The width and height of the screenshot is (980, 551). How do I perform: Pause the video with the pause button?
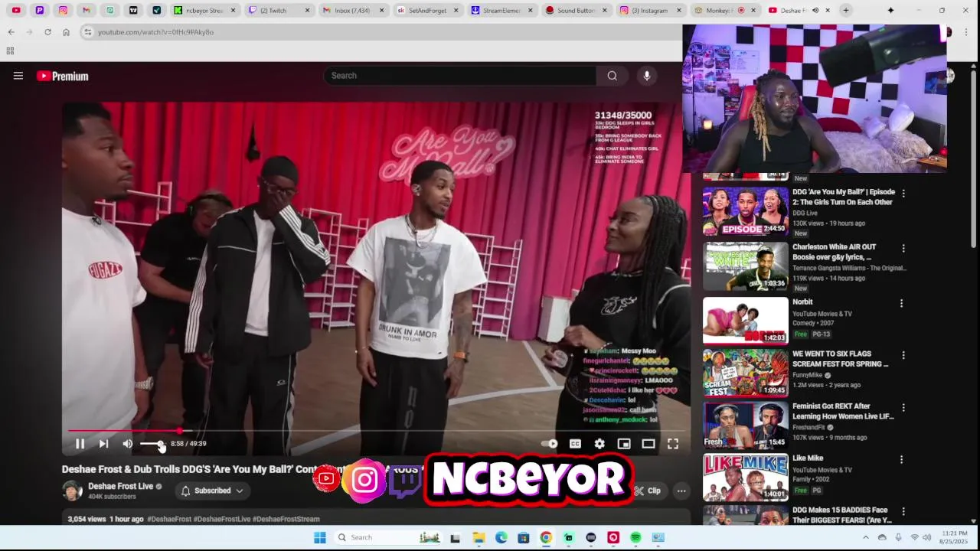[80, 444]
